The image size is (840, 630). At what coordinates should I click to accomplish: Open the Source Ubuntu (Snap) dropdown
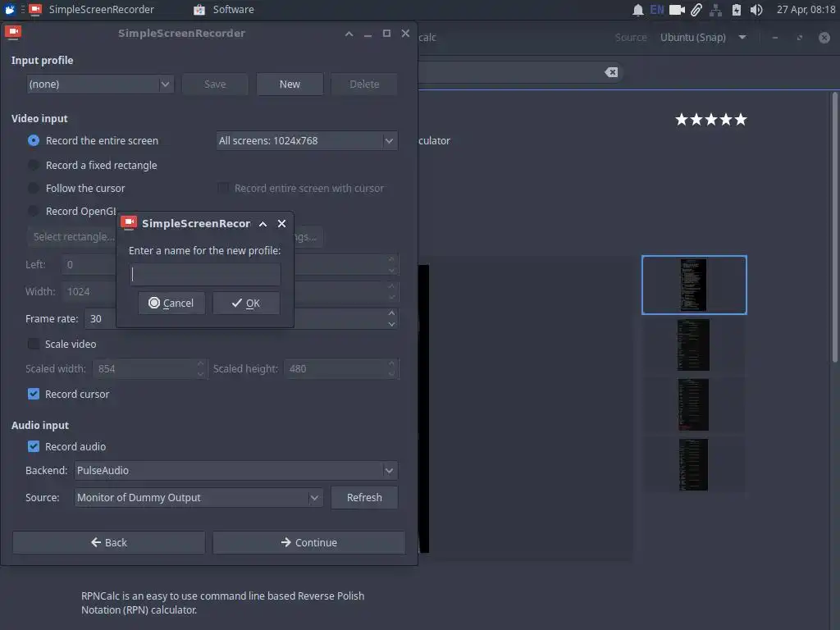[x=703, y=38]
